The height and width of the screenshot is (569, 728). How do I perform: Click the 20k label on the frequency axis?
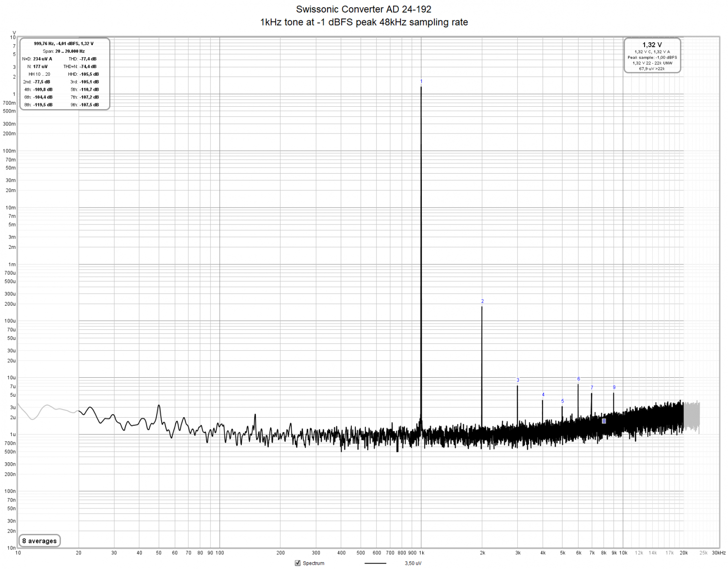pos(683,553)
